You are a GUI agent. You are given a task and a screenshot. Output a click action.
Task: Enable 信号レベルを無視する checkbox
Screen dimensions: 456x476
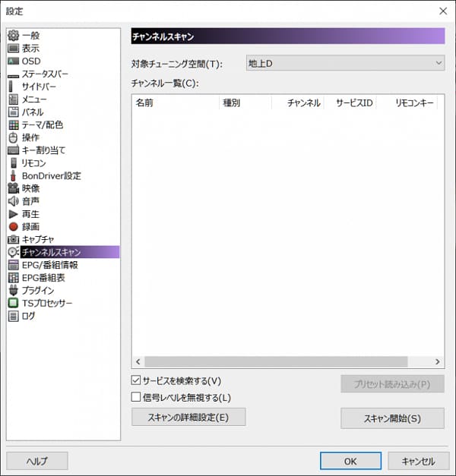coord(137,397)
